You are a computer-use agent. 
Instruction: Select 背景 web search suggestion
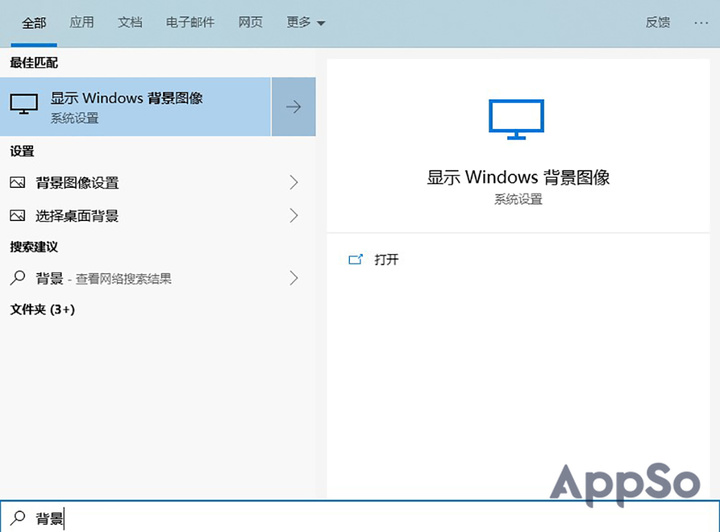point(158,278)
